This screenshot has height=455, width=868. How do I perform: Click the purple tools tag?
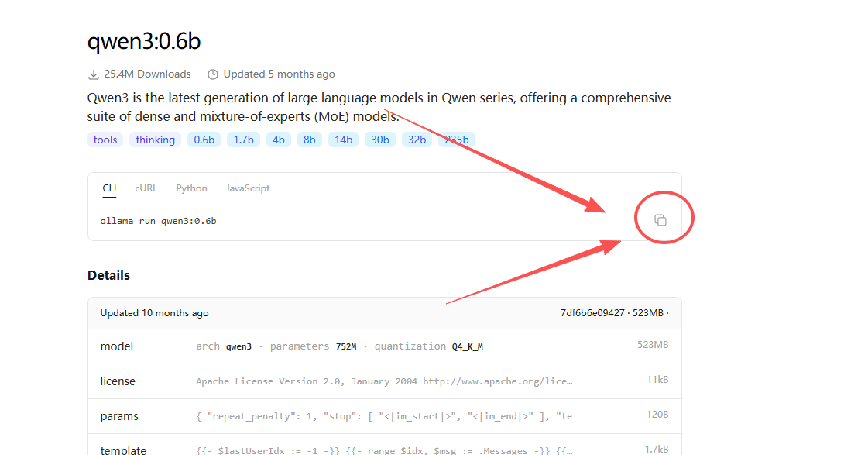pyautogui.click(x=105, y=140)
